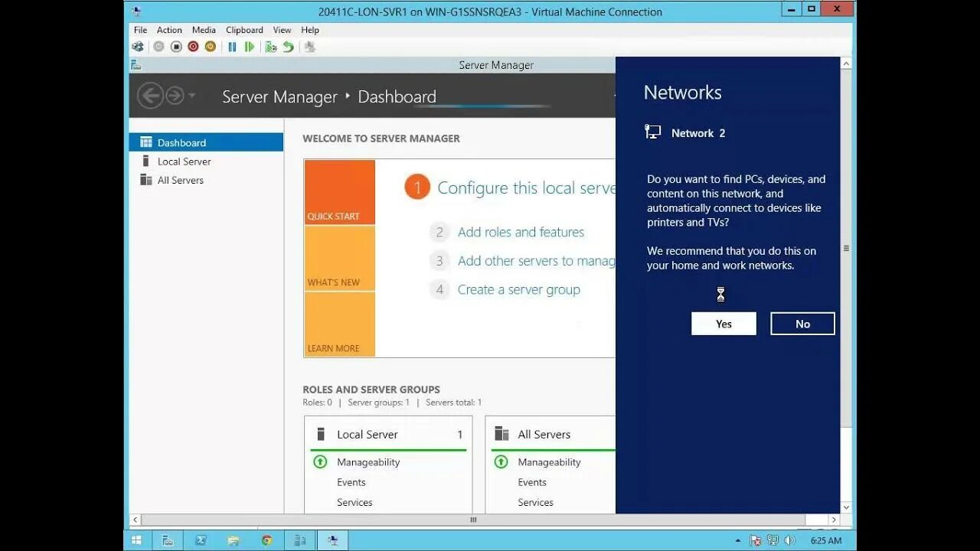Open File Explorer from the guest taskbar
The image size is (980, 551).
coord(234,540)
